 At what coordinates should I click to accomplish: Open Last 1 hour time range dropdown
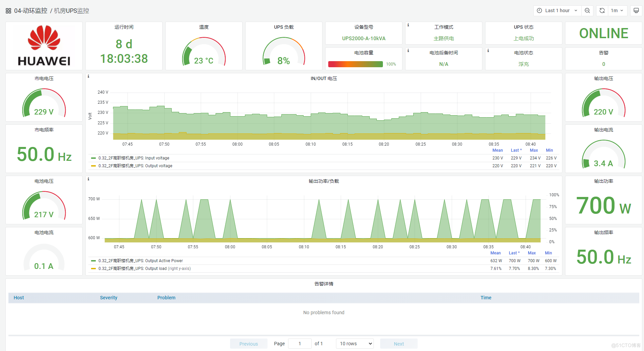pos(557,10)
